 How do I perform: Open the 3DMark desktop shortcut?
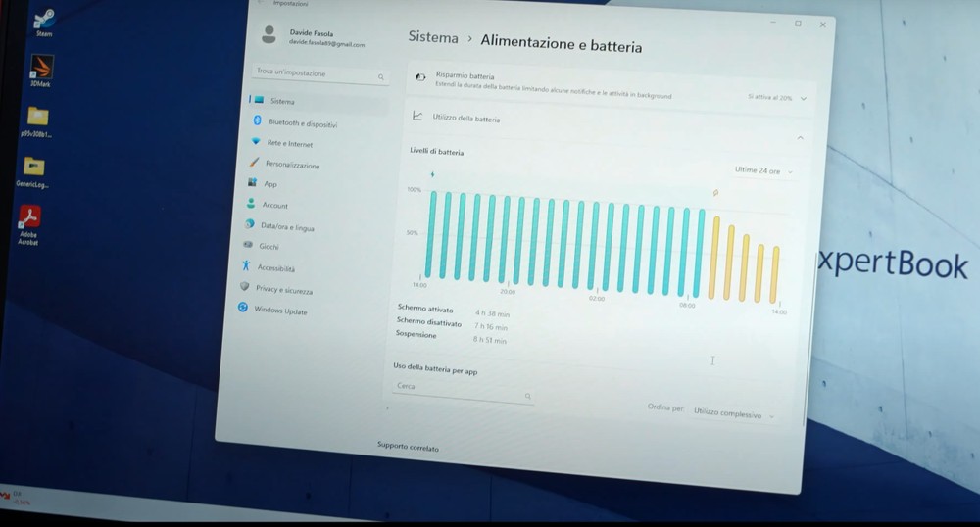41,71
